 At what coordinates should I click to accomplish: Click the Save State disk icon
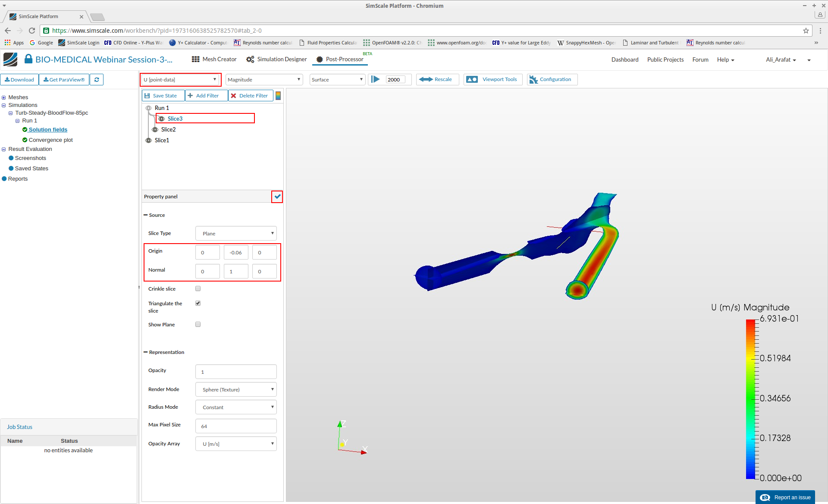[147, 96]
